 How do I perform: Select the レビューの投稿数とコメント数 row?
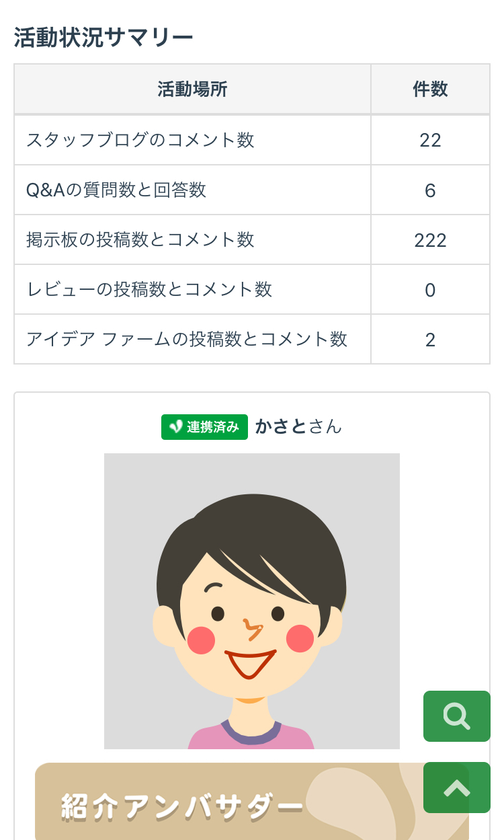(149, 289)
